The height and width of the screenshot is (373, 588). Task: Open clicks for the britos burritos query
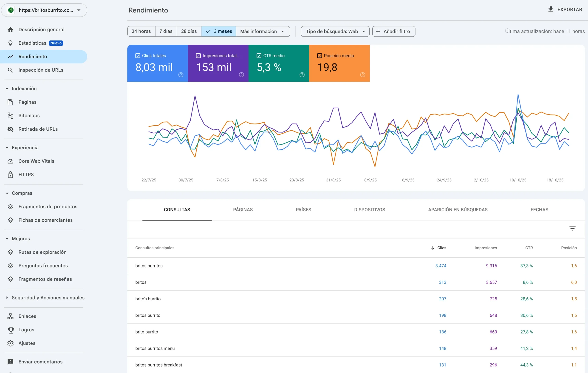pos(441,266)
